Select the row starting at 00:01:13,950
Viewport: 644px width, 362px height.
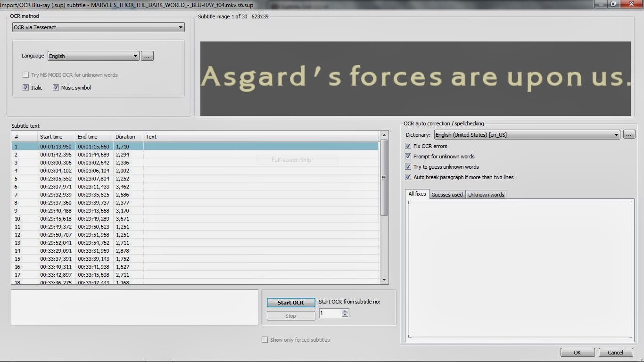(x=195, y=147)
